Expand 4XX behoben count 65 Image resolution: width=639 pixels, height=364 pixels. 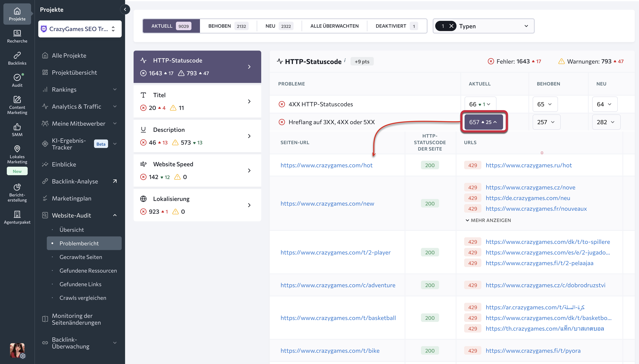pos(545,104)
